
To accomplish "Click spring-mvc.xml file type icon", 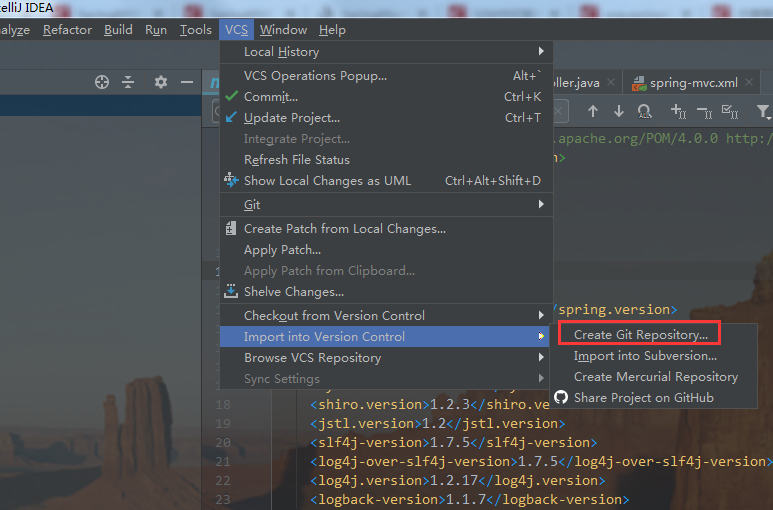I will (639, 83).
